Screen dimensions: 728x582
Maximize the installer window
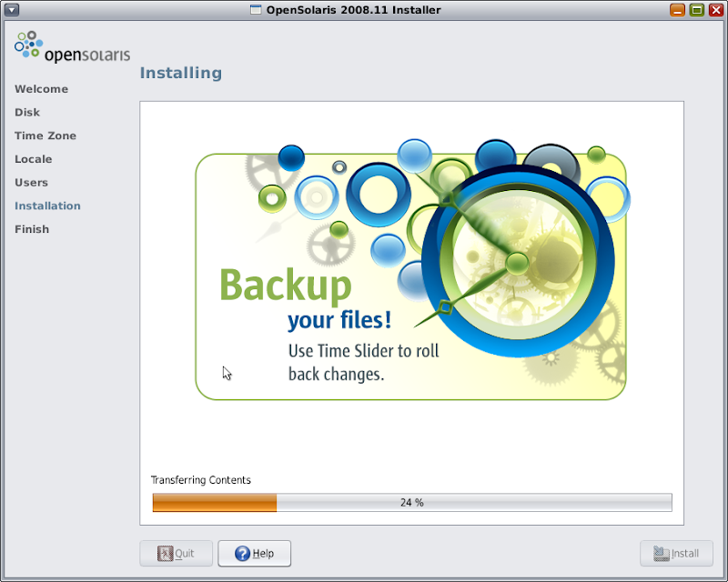(696, 10)
